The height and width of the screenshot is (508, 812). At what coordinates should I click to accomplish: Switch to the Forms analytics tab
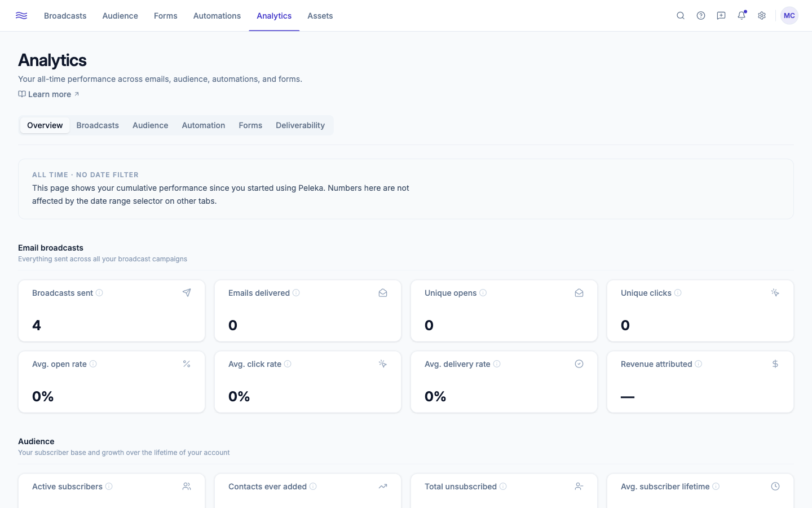(250, 125)
